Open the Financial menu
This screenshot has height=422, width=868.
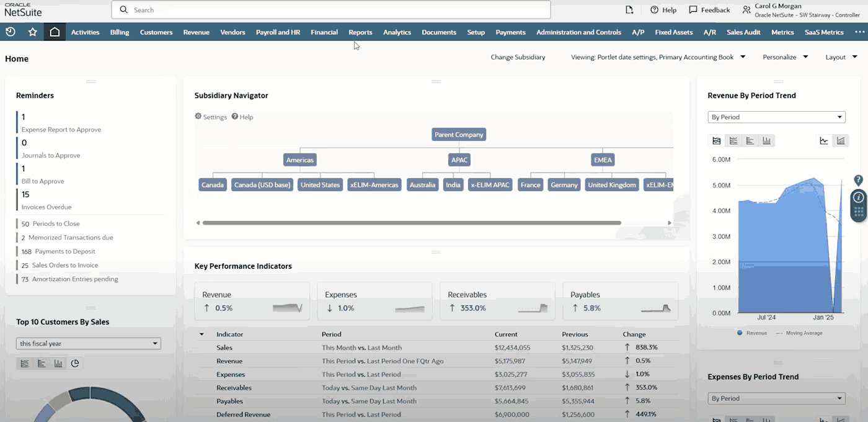(324, 32)
